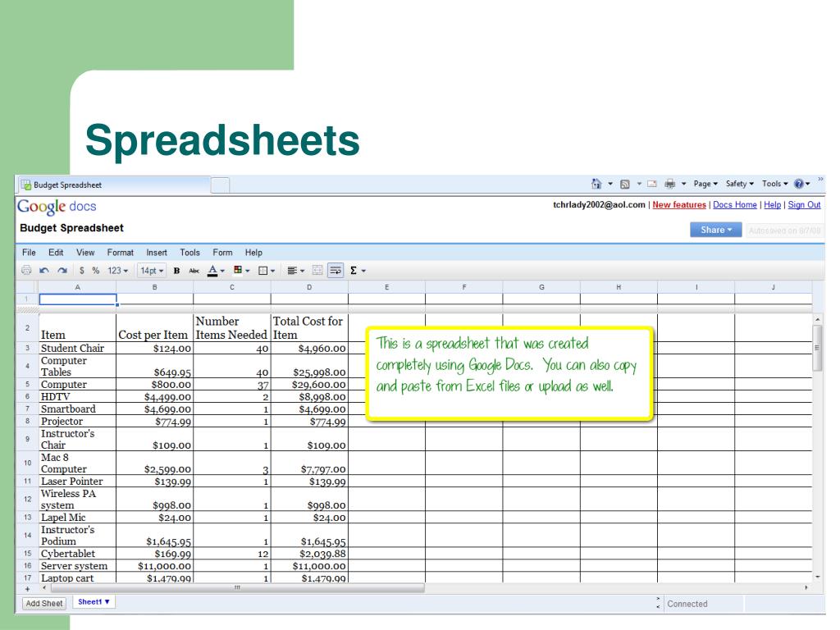Click the 'Cost per Item' header cell
Viewport: 840px width, 630px height.
pos(155,328)
